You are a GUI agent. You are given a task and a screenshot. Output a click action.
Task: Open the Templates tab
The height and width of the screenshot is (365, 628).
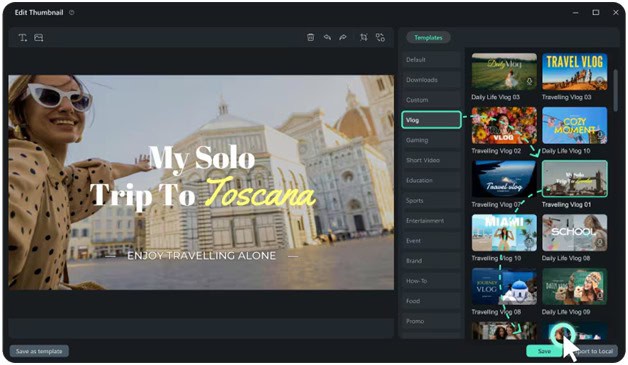pos(428,38)
